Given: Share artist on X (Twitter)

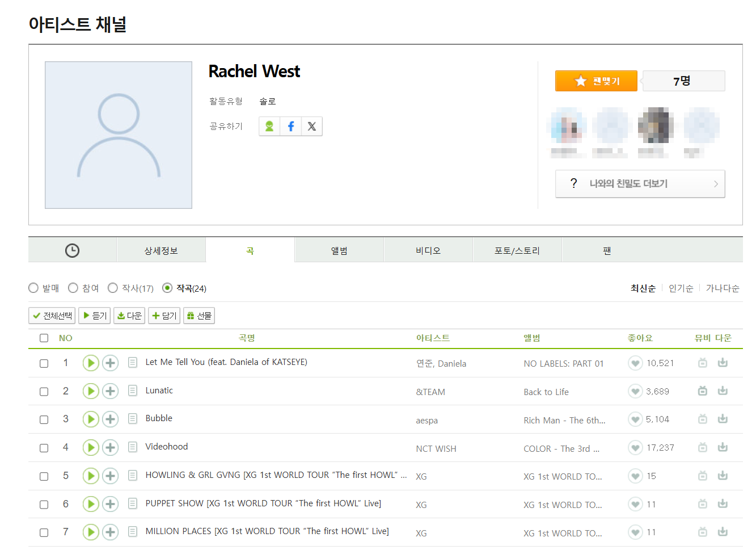Looking at the screenshot, I should tap(312, 127).
